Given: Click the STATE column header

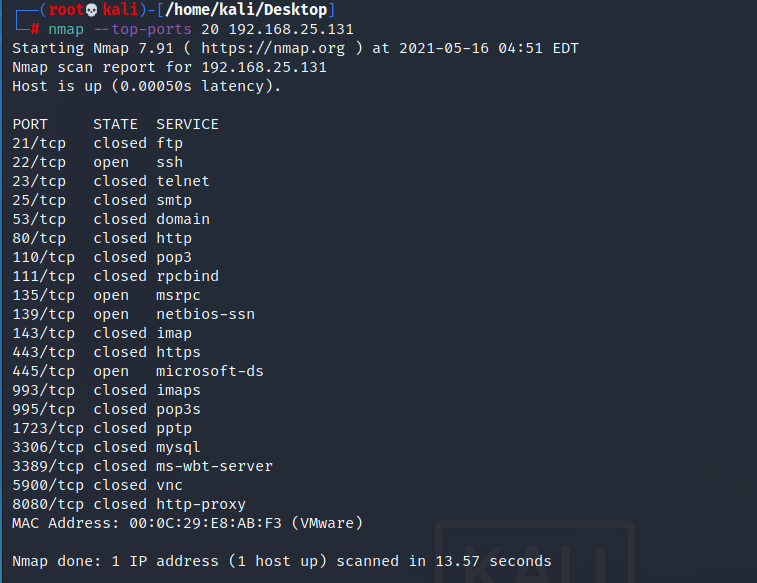Looking at the screenshot, I should [115, 125].
